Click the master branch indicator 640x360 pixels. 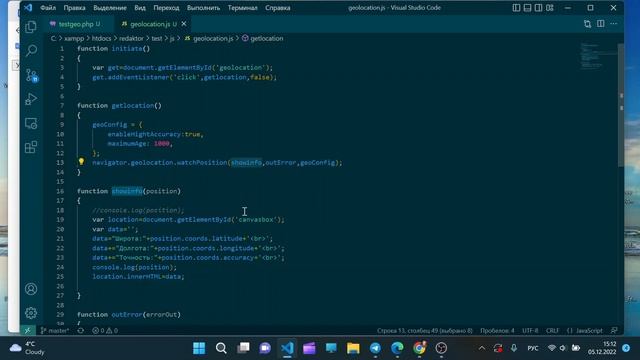coord(55,330)
